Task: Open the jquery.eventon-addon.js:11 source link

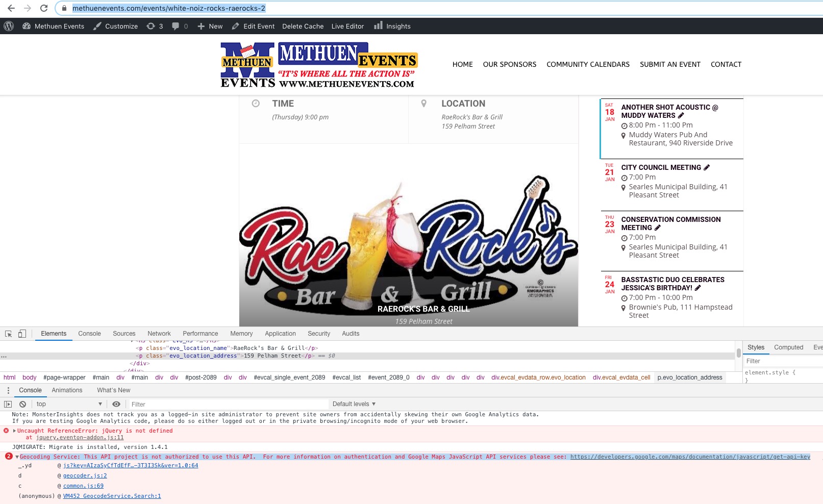Action: (x=80, y=438)
